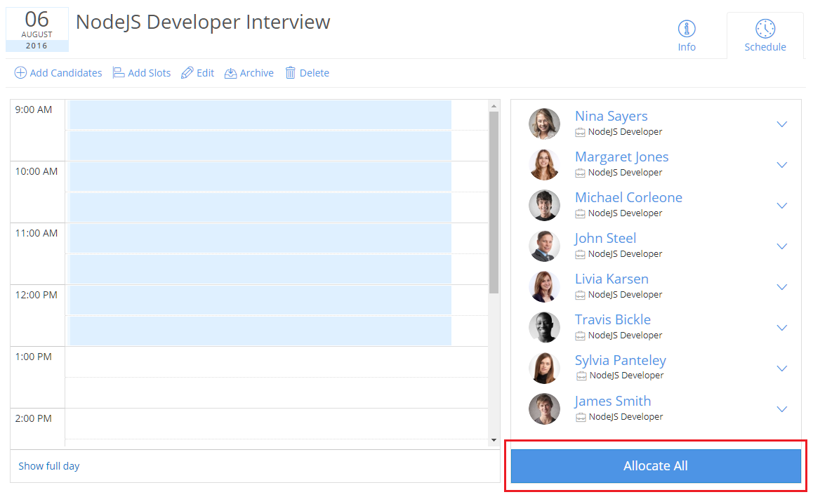
Task: Click the briefcase icon under Livia Karsen
Action: click(580, 295)
